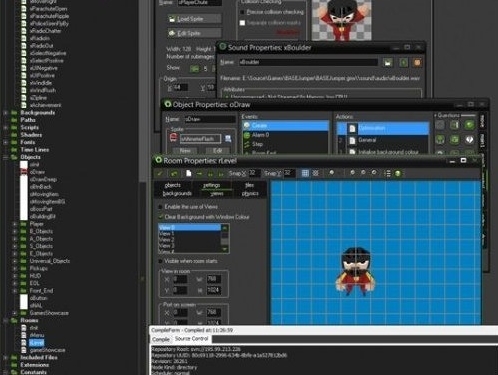The width and height of the screenshot is (498, 375).
Task: Select View 0 in views list
Action: pyautogui.click(x=189, y=228)
